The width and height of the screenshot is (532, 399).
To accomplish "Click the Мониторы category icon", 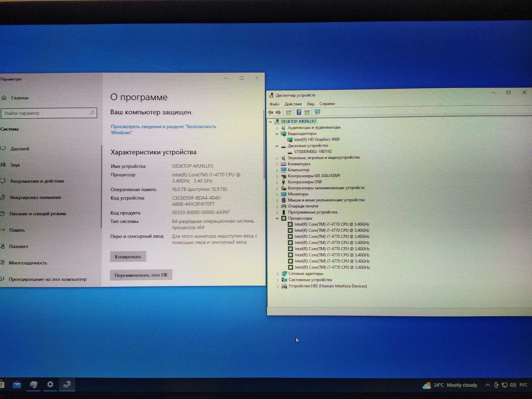I will pos(284,194).
